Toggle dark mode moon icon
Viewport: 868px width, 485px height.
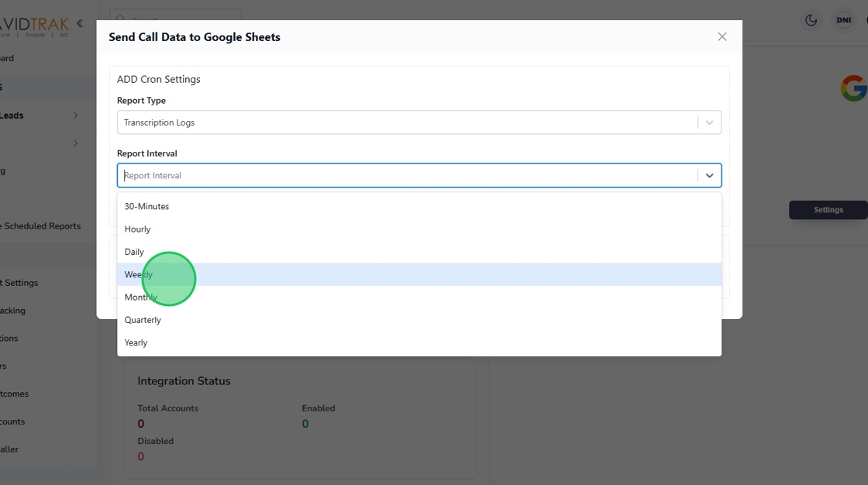pyautogui.click(x=811, y=20)
